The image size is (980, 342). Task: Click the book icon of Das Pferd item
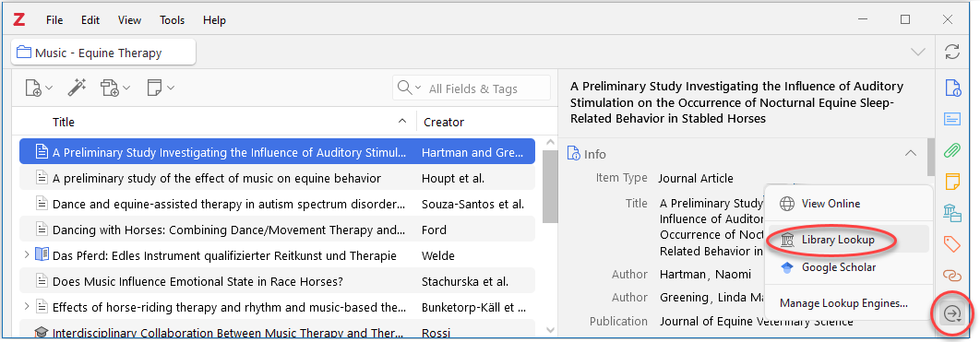pos(42,254)
